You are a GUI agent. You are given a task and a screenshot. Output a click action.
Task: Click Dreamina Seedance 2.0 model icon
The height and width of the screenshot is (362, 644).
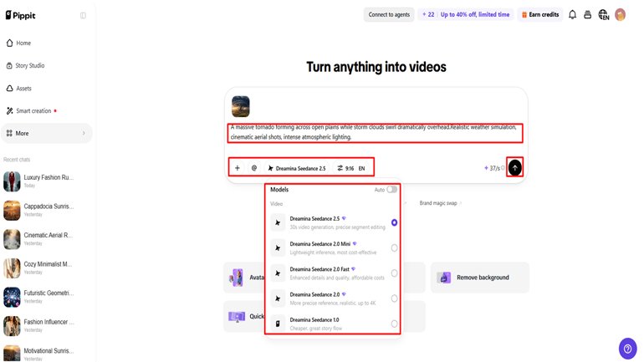(x=278, y=298)
